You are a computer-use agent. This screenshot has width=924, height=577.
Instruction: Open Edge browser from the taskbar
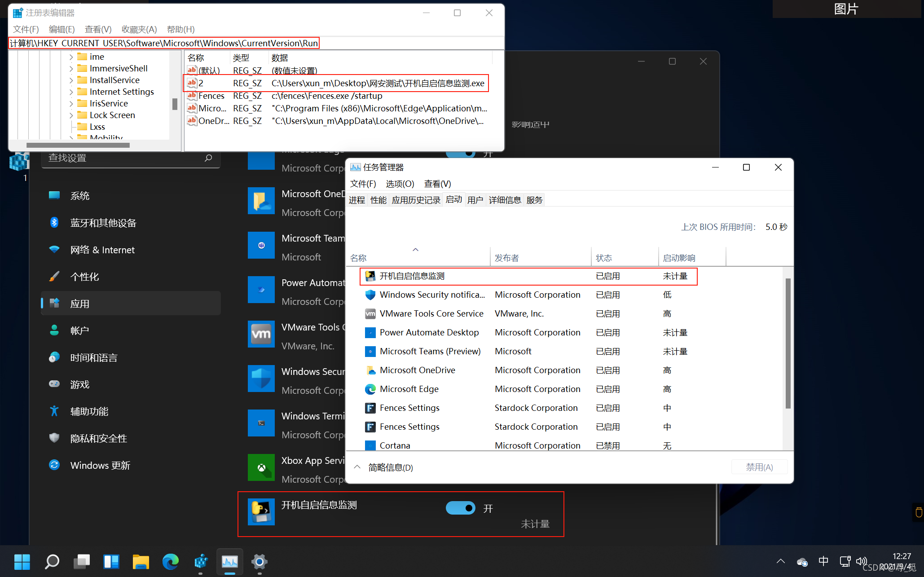coord(170,561)
